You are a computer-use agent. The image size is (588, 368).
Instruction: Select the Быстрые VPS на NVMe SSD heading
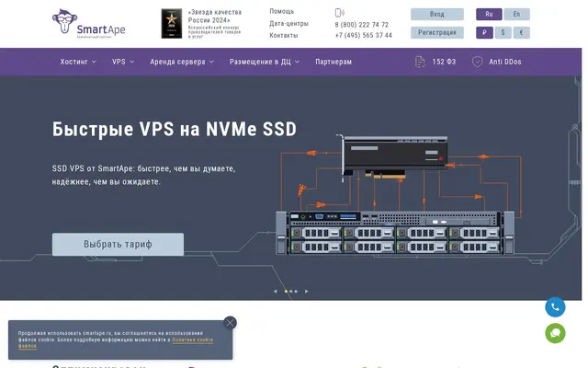click(175, 129)
